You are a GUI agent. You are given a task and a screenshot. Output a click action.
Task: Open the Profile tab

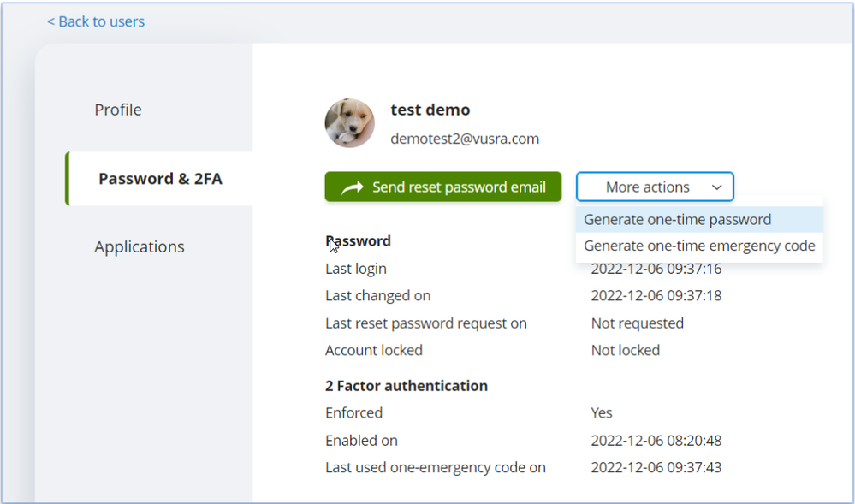pos(118,110)
